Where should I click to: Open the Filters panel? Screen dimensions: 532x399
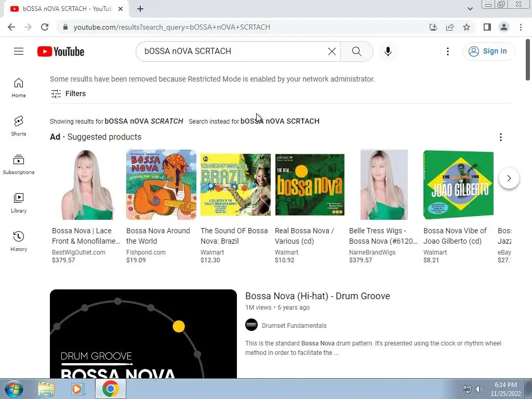[68, 94]
